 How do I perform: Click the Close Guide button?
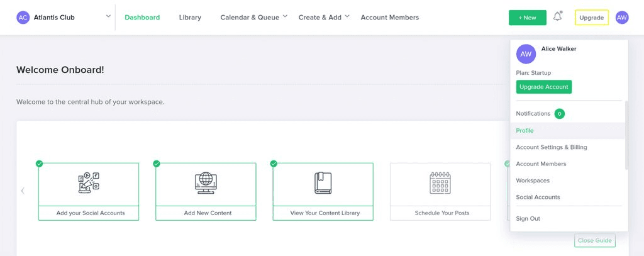click(x=595, y=240)
